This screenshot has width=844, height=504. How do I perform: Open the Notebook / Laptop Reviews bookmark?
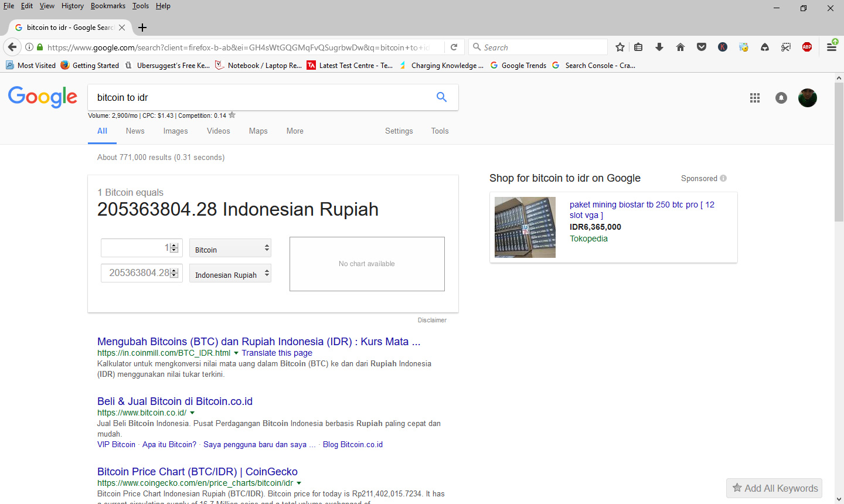(x=258, y=65)
